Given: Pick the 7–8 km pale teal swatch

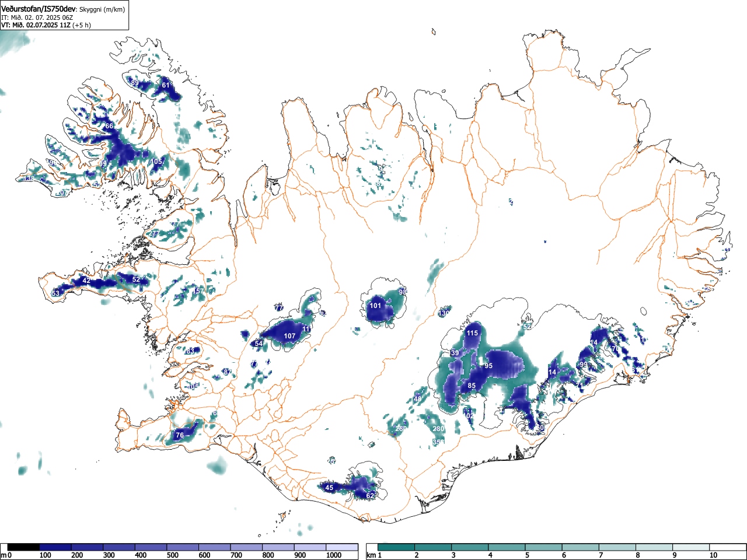Looking at the screenshot, I should pos(617,547).
